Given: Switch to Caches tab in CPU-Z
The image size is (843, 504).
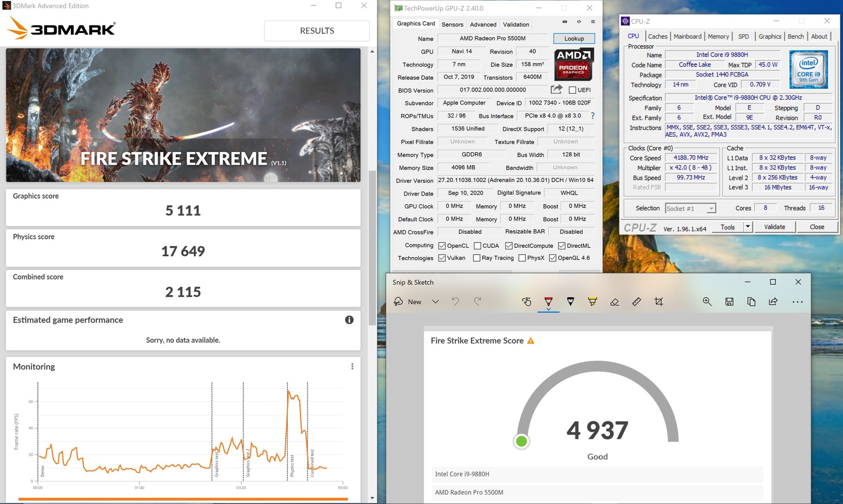Looking at the screenshot, I should (x=658, y=36).
